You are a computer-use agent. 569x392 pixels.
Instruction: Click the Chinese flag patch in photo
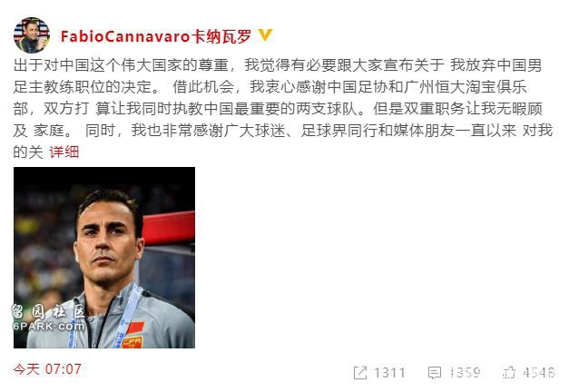point(135,328)
